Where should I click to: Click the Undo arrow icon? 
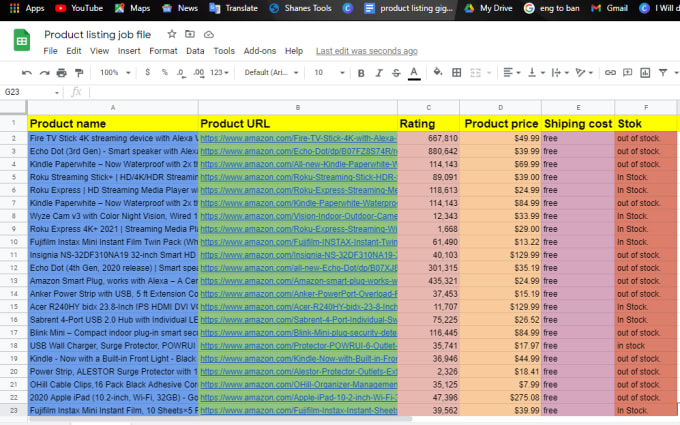click(26, 73)
